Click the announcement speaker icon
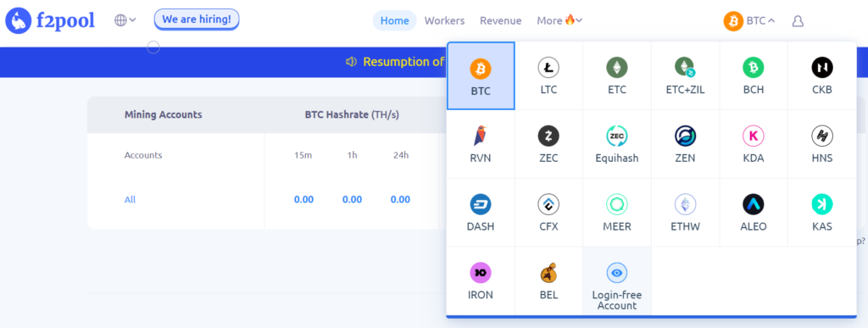 [x=351, y=62]
